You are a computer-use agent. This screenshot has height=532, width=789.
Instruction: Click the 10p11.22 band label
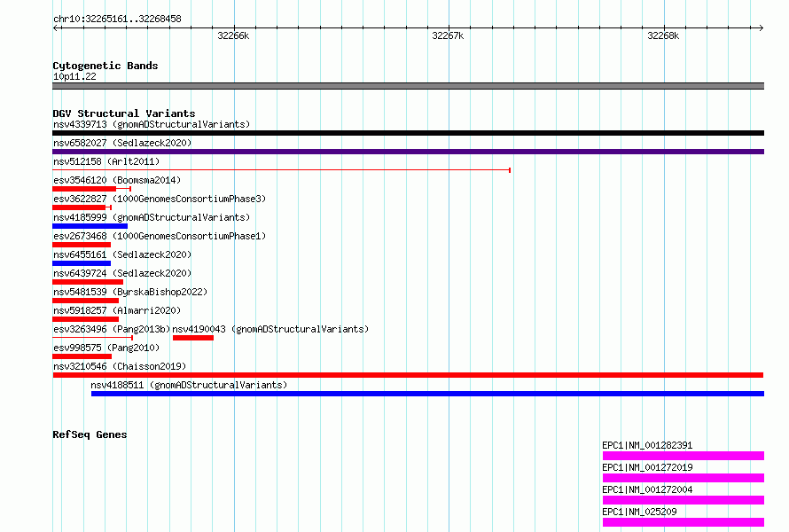click(74, 76)
